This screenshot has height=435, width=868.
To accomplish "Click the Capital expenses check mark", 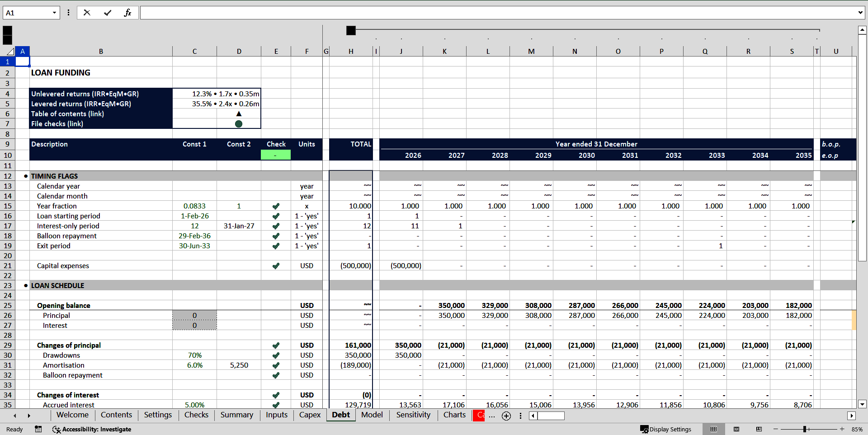I will 276,266.
